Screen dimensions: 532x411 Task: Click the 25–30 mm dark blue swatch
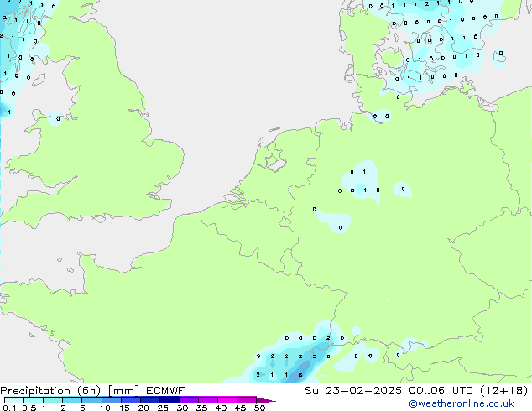click(169, 400)
